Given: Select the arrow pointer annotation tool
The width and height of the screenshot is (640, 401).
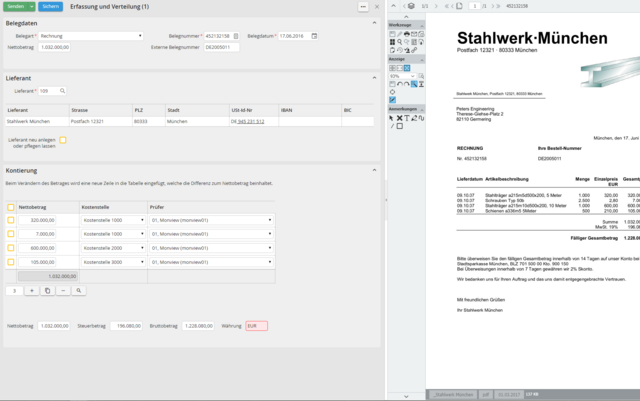Looking at the screenshot, I should (x=391, y=118).
